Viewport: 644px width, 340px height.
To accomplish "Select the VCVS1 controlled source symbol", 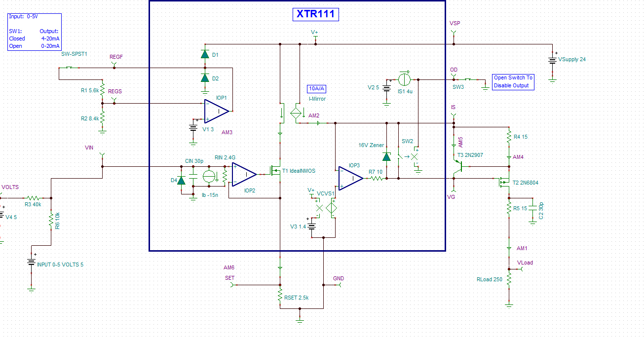I will (330, 208).
